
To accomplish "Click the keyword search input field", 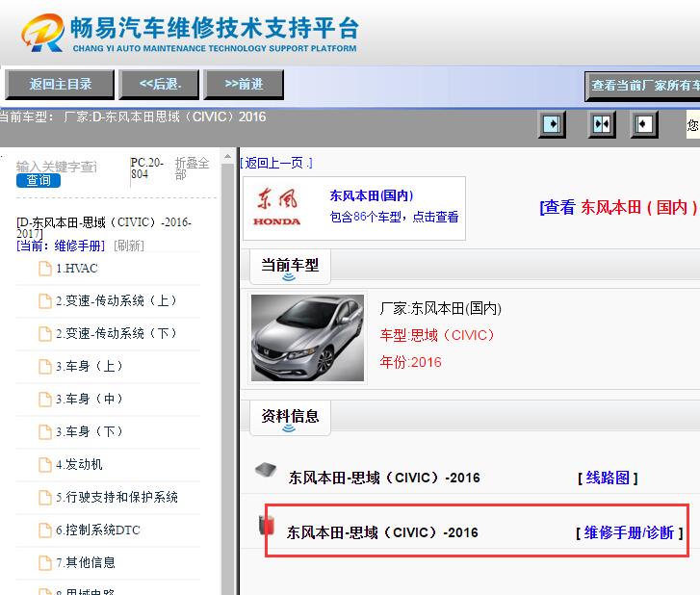I will pyautogui.click(x=57, y=167).
